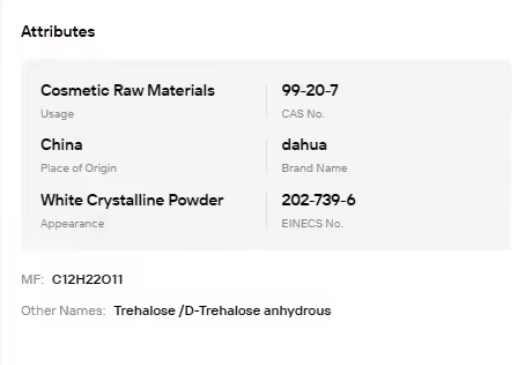This screenshot has width=528, height=365.
Task: Select the molecular formula C12H22O11
Action: (87, 279)
